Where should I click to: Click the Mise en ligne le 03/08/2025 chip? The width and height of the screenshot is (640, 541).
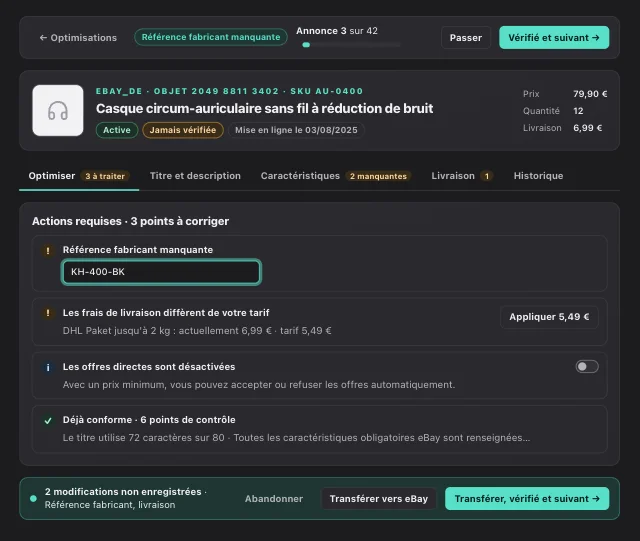coord(296,130)
